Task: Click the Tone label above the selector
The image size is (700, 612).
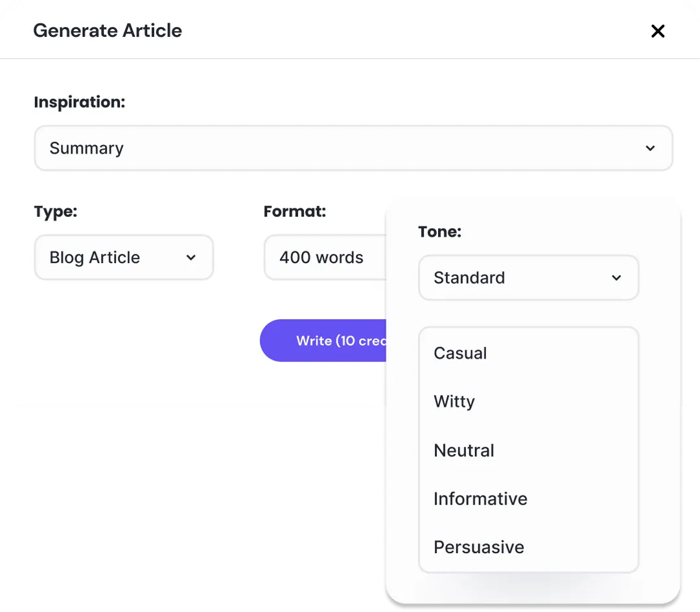Action: point(439,231)
